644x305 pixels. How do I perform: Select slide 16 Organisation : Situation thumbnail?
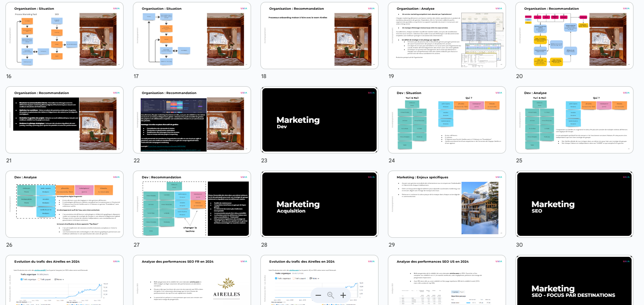65,36
